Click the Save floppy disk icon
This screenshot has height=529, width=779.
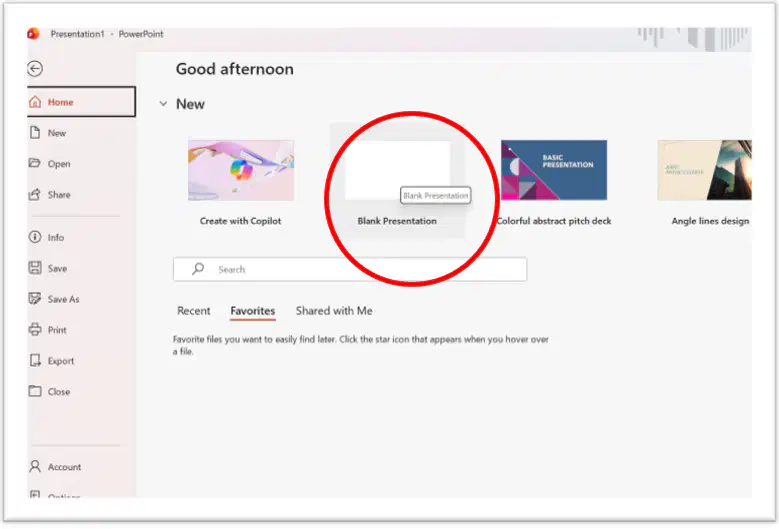pyautogui.click(x=35, y=268)
